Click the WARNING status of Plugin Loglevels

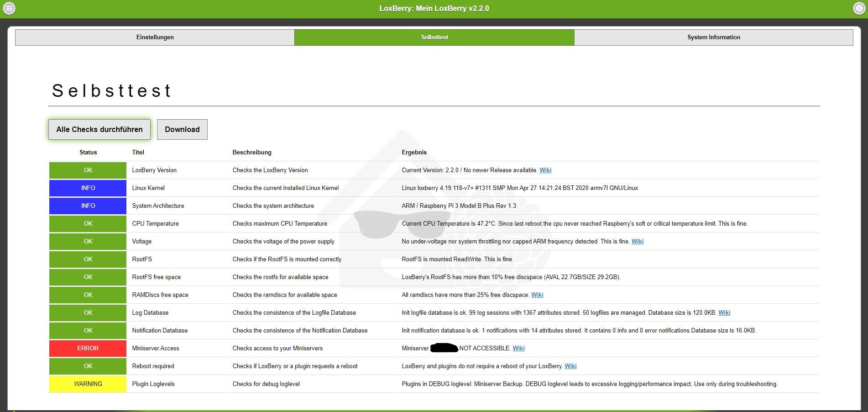click(88, 384)
